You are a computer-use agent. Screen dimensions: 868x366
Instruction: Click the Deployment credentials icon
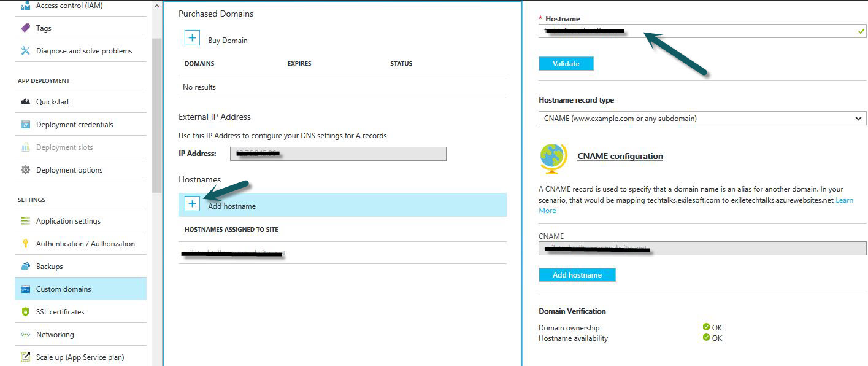[x=25, y=125]
